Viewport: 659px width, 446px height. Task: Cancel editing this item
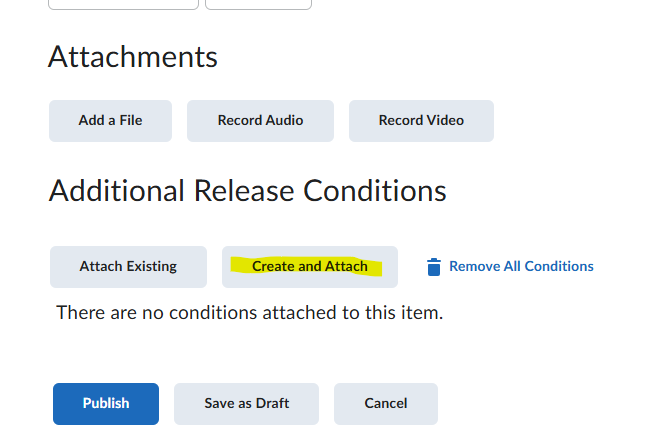[x=386, y=404]
